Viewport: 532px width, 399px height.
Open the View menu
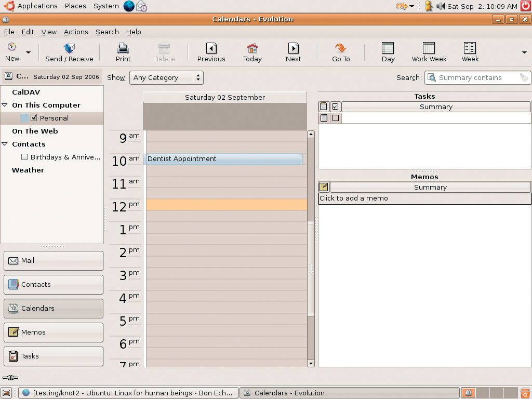click(x=49, y=32)
